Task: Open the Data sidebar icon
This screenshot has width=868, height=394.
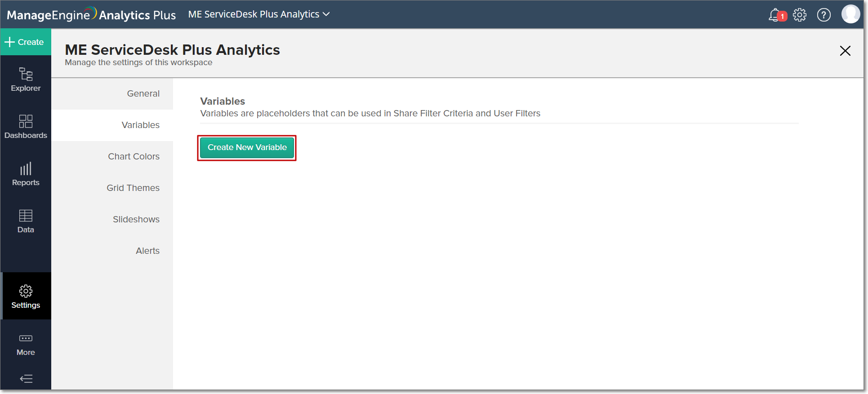Action: point(26,221)
